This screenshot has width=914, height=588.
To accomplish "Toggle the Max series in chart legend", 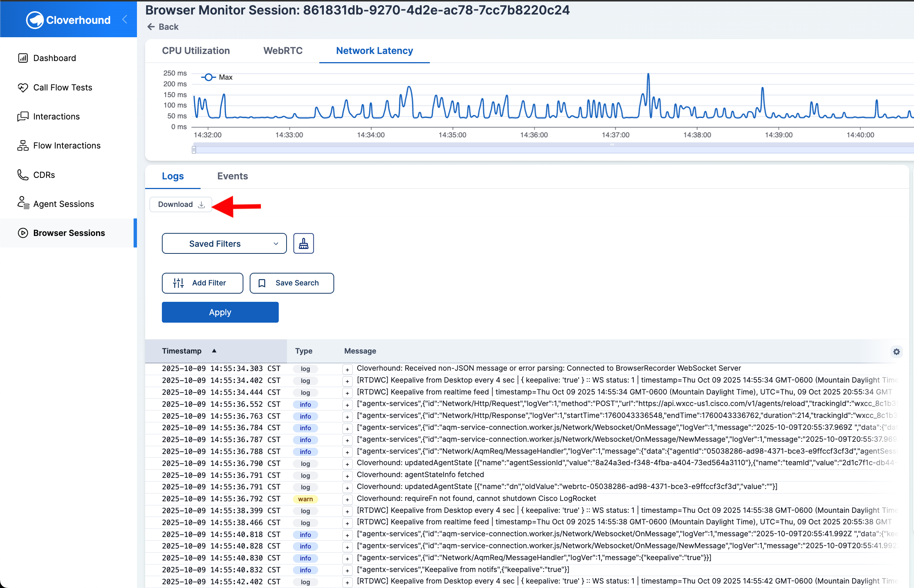I will click(217, 77).
